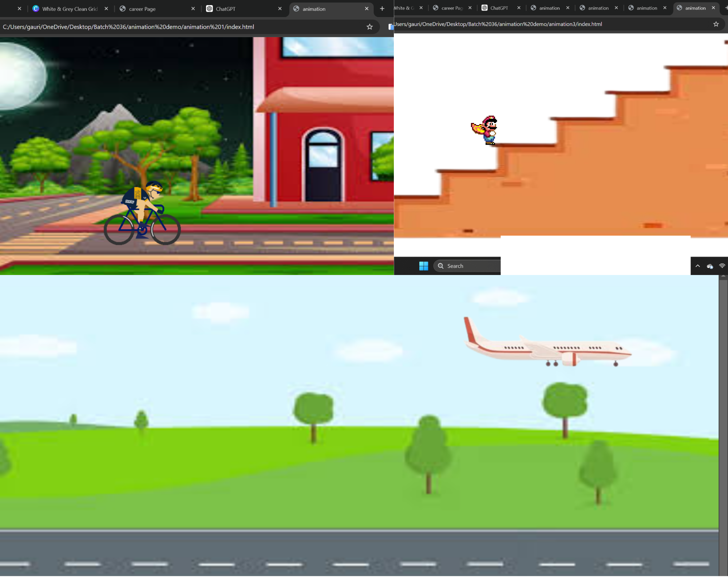The width and height of the screenshot is (728, 582).
Task: Open the Wi-Fi network tray icon
Action: [722, 266]
